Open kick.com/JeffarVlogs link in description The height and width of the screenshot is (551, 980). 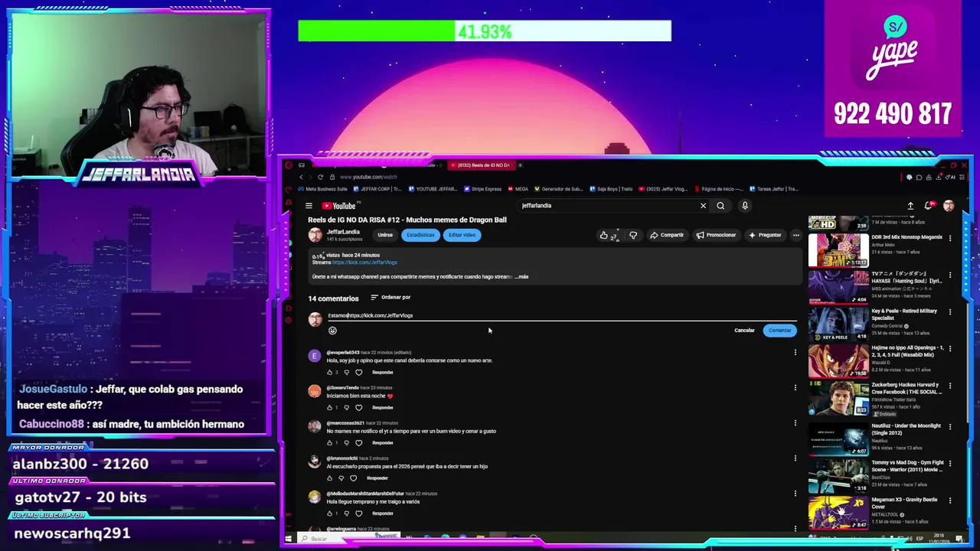(364, 262)
